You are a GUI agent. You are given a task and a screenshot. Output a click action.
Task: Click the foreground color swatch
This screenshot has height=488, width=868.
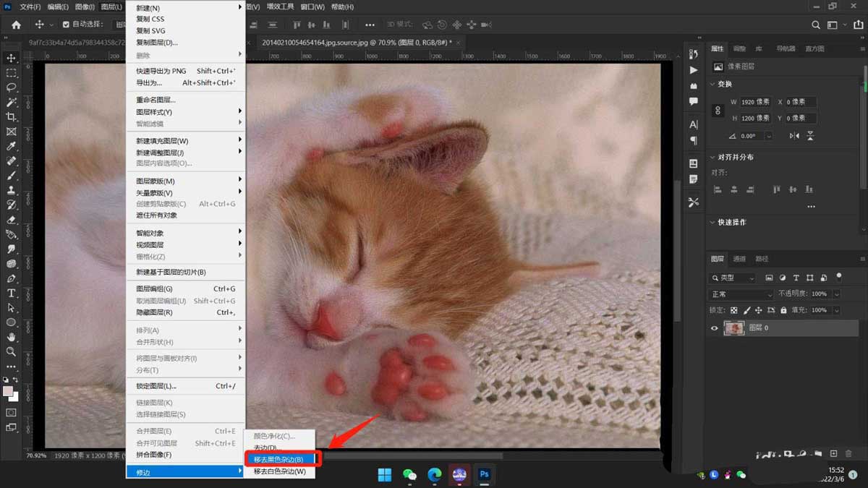click(x=8, y=391)
